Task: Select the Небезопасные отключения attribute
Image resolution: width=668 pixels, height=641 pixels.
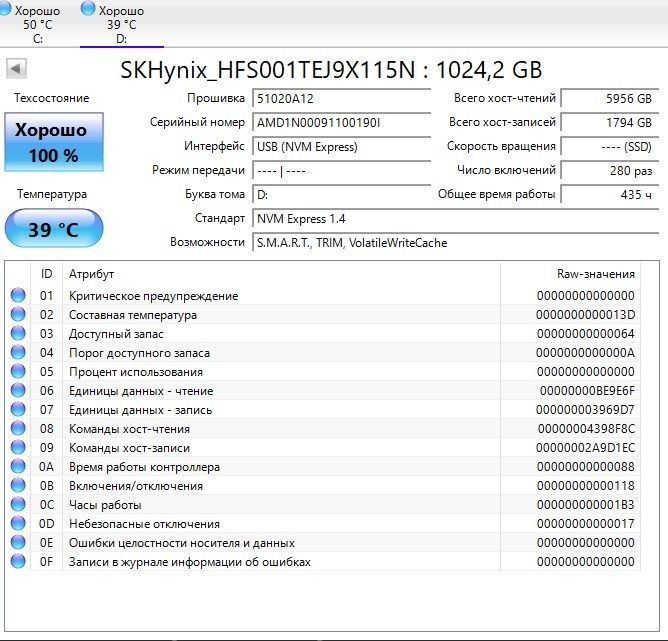Action: (144, 524)
